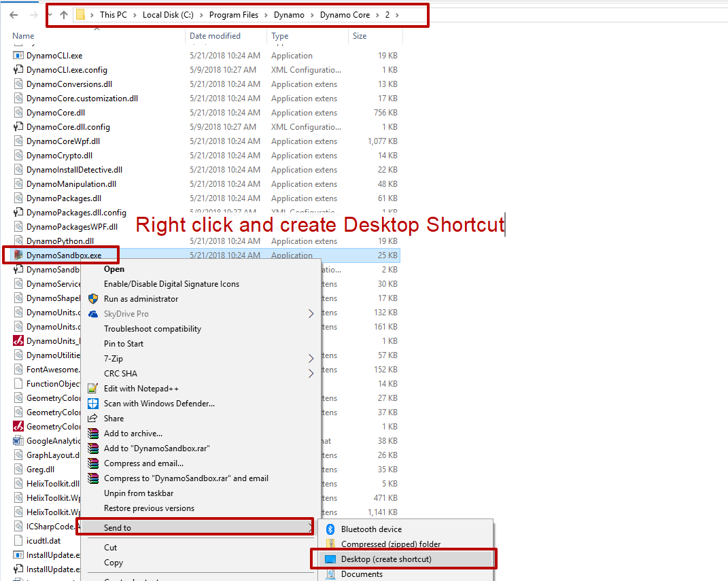Choose Unpin from taskbar
The width and height of the screenshot is (728, 581).
(x=139, y=493)
